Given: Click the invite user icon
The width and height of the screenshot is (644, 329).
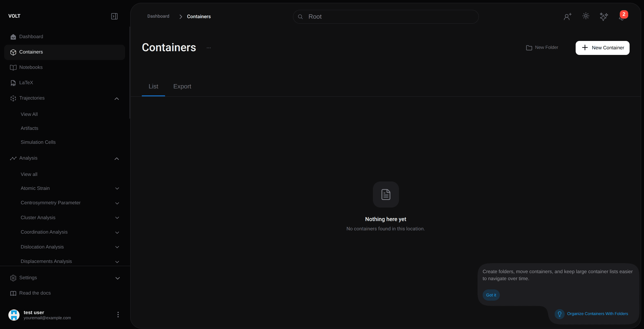Looking at the screenshot, I should (x=568, y=17).
